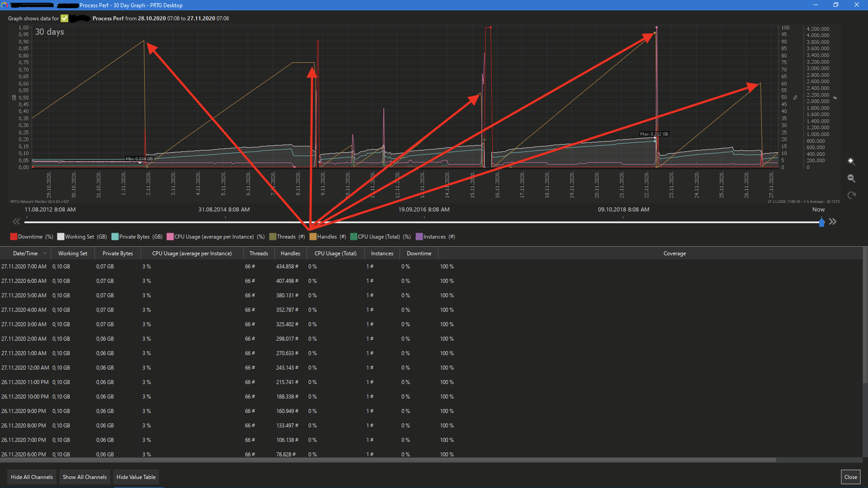Viewport: 868px width, 488px height.
Task: Click the blue timeline slider handle
Action: 821,222
